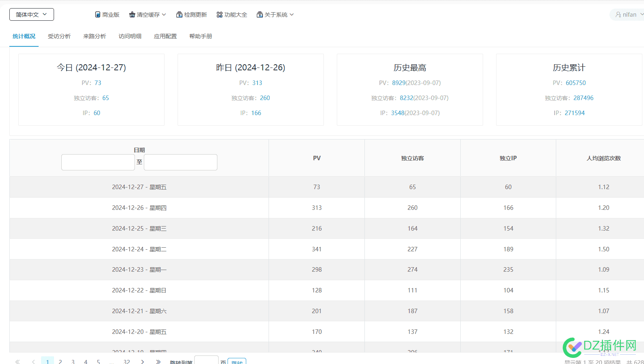The image size is (644, 364).
Task: Click the end date input field
Action: (x=180, y=162)
